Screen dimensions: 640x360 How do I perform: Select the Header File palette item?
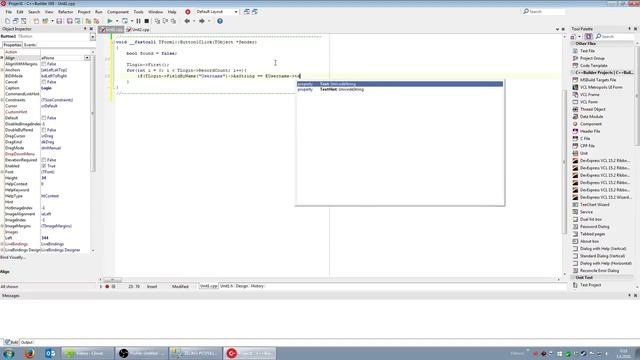(x=587, y=131)
